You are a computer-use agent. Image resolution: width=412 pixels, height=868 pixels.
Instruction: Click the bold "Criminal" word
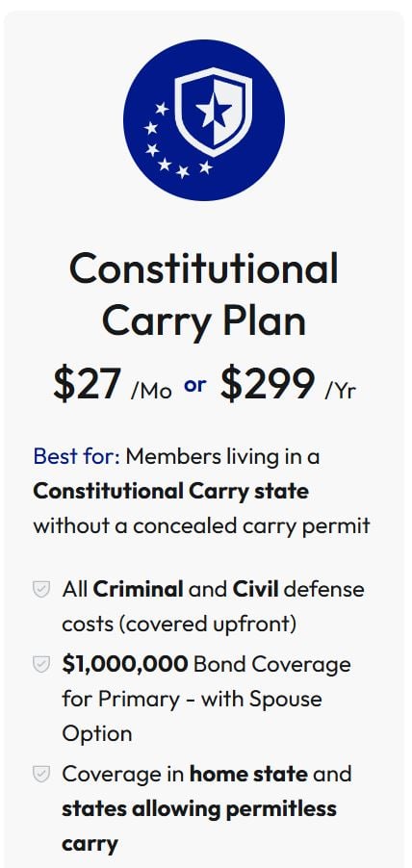click(x=138, y=589)
